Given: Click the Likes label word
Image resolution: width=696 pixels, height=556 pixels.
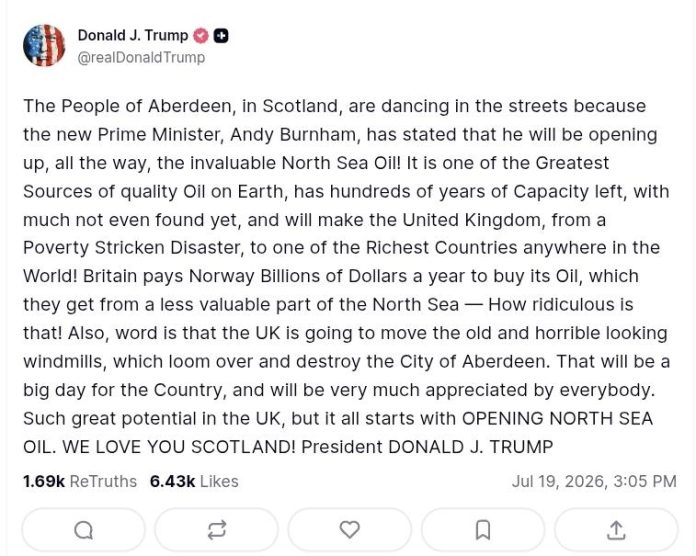Looking at the screenshot, I should point(219,481).
